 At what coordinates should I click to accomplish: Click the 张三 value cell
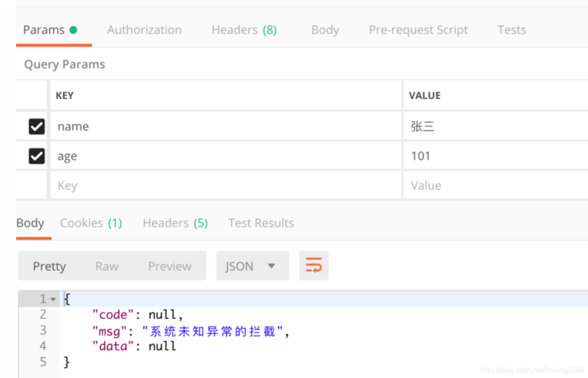point(496,126)
